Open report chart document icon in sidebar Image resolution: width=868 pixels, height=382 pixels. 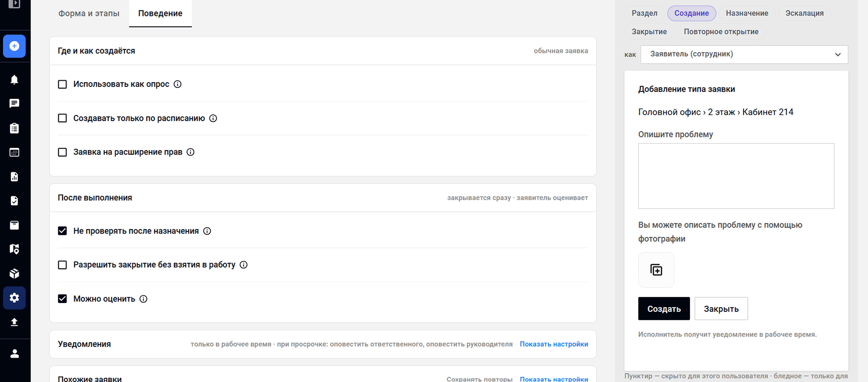[x=14, y=177]
